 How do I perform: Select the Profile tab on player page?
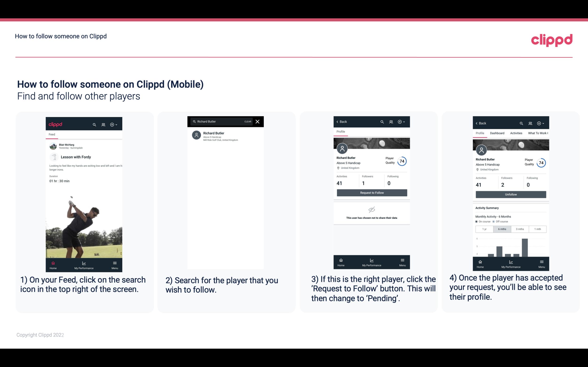341,132
